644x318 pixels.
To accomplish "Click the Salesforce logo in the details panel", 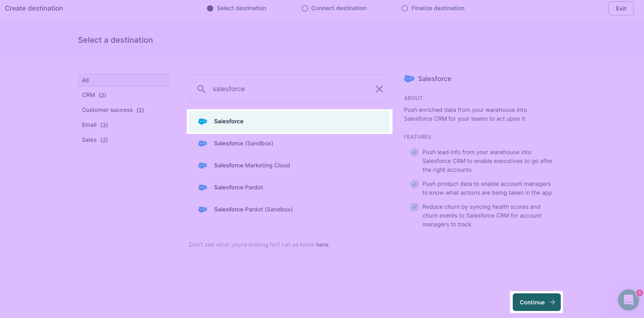I will pos(409,78).
